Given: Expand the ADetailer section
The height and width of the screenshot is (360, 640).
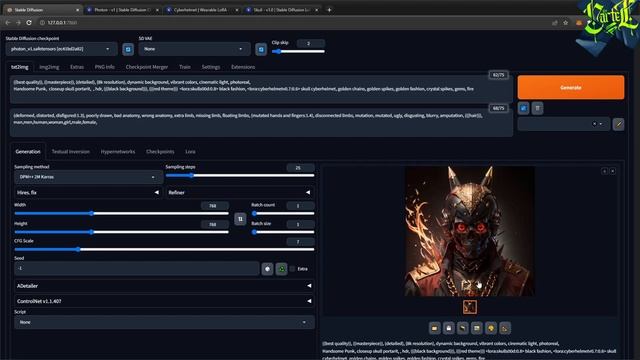Looking at the screenshot, I should (x=164, y=286).
